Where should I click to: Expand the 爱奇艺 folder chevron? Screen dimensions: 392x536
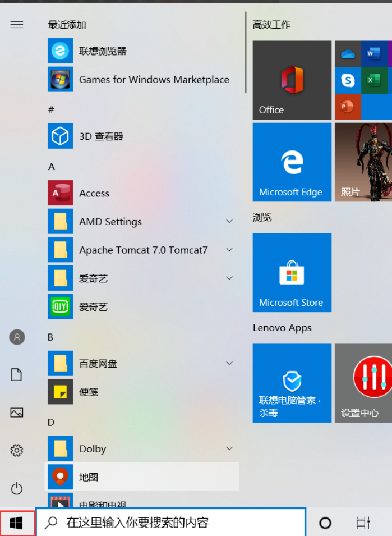click(x=229, y=278)
